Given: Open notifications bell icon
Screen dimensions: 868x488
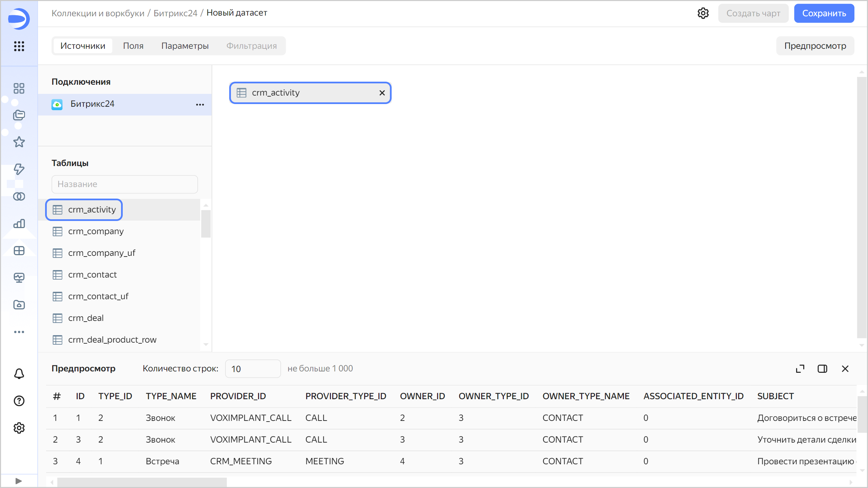Looking at the screenshot, I should [x=19, y=374].
